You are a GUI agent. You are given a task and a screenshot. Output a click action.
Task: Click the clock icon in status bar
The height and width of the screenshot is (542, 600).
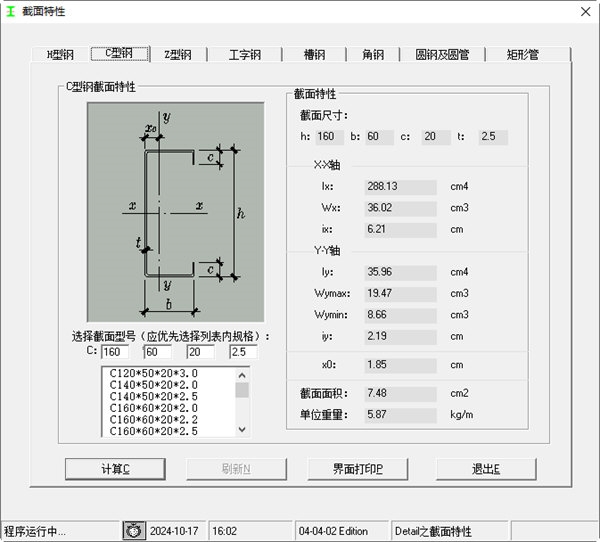coord(134,531)
